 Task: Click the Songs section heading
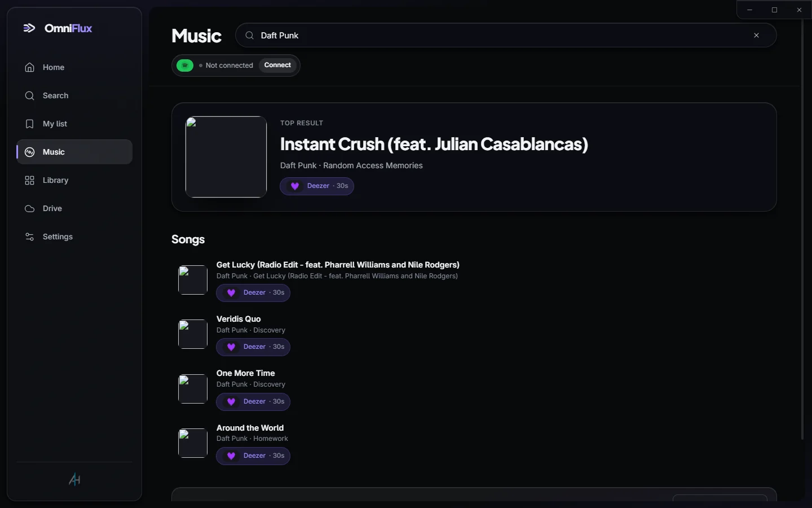188,239
